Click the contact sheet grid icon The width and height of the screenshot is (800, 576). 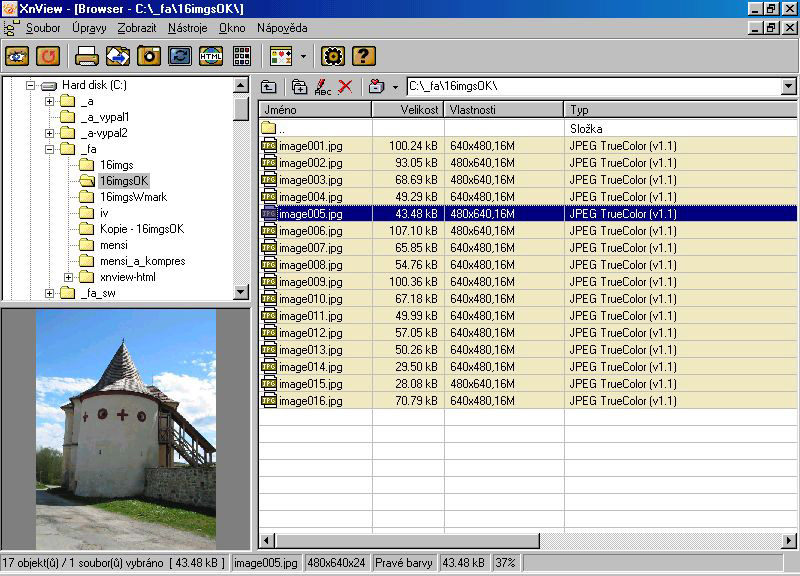[x=242, y=56]
